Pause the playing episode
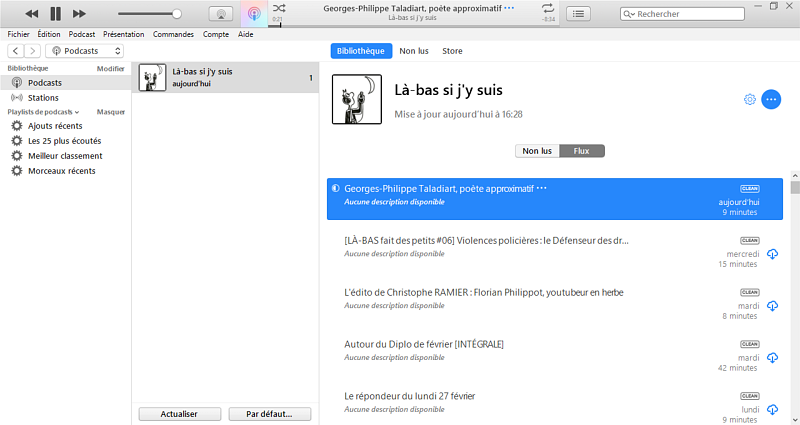Viewport: 800px width, 425px height. pyautogui.click(x=55, y=14)
